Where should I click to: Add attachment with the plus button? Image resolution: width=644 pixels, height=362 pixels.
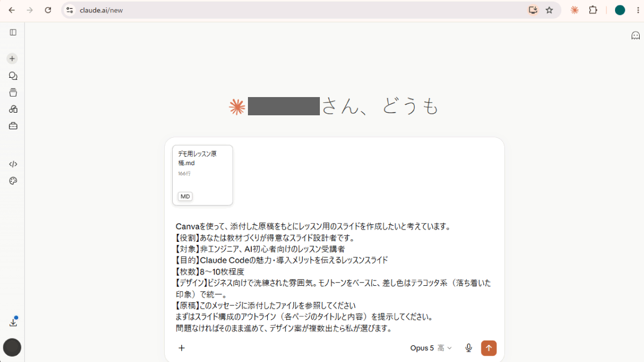(181, 348)
